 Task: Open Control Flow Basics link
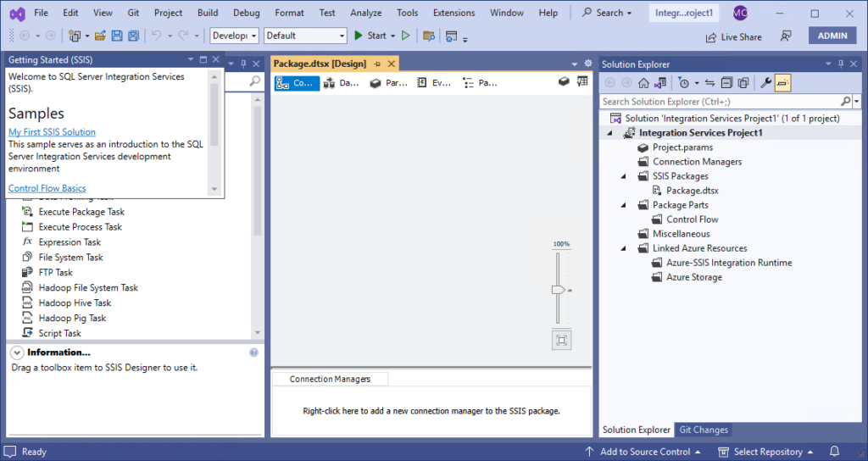[x=47, y=188]
